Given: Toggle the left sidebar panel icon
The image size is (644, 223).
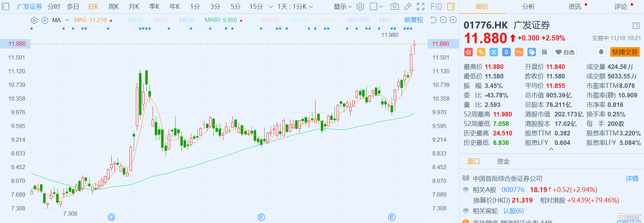Looking at the screenshot, I should [5, 7].
